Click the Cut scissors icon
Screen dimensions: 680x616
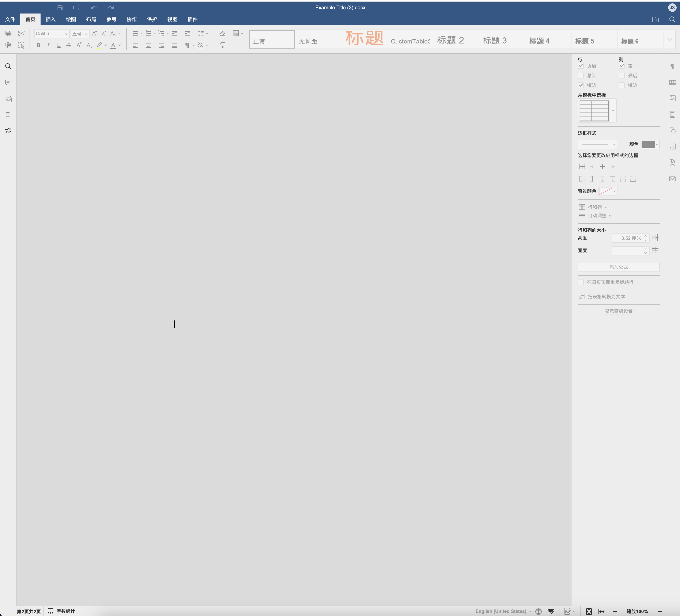pos(21,33)
